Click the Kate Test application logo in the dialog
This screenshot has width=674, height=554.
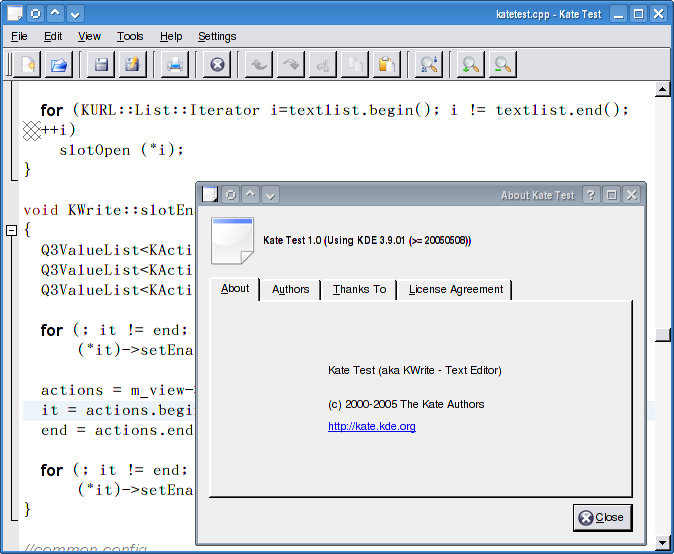233,241
